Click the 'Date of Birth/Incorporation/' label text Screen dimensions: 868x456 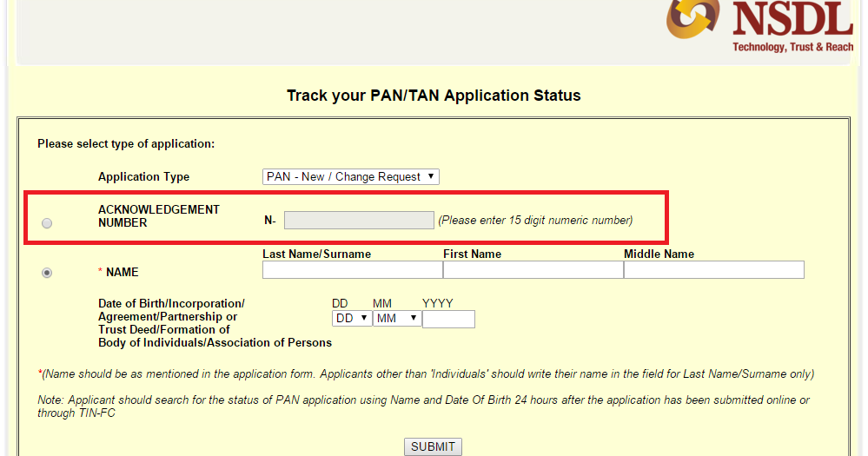[172, 304]
